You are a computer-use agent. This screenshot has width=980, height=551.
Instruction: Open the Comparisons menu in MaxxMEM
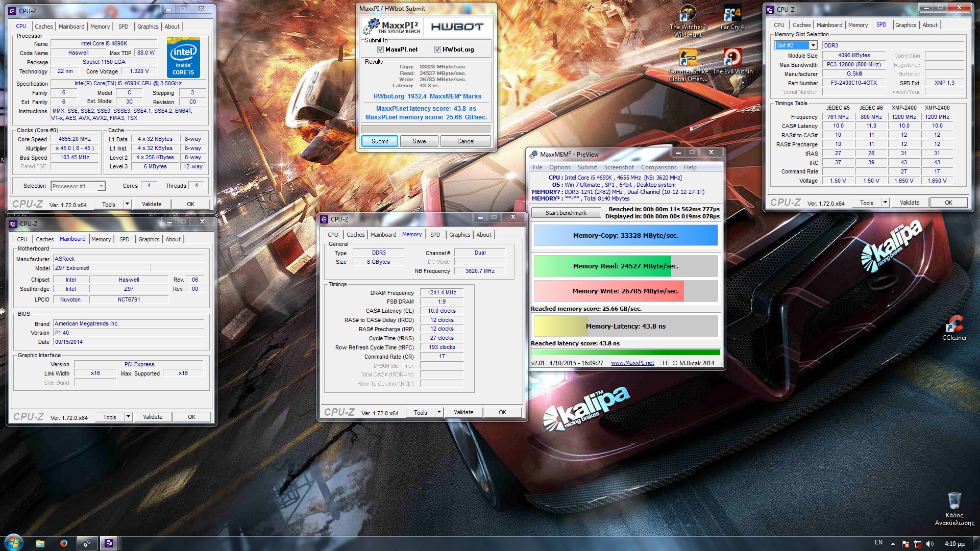(x=658, y=167)
